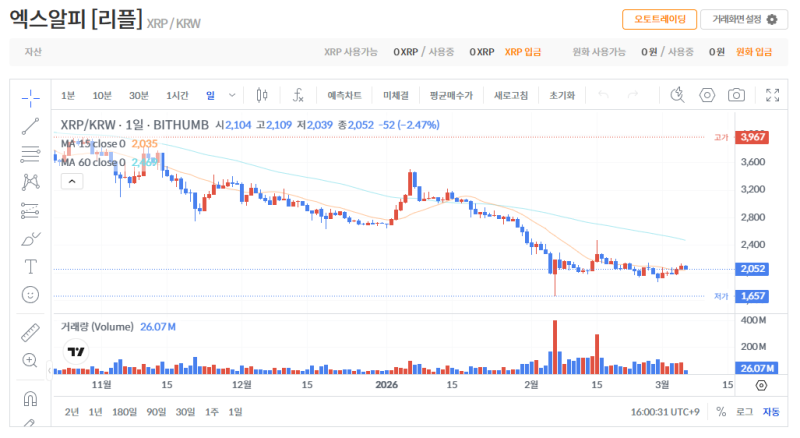Screen dimensions: 800x438
Task: Select the 10분 interval
Action: pos(102,95)
